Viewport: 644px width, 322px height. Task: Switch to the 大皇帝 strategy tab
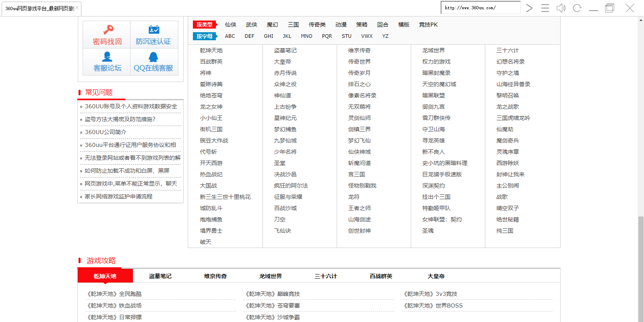click(x=436, y=276)
